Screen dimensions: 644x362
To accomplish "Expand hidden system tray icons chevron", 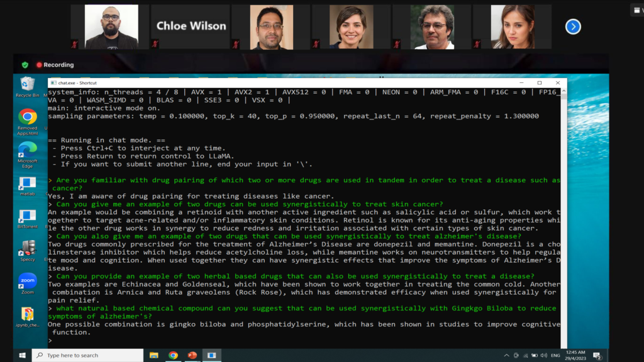I will coord(506,355).
